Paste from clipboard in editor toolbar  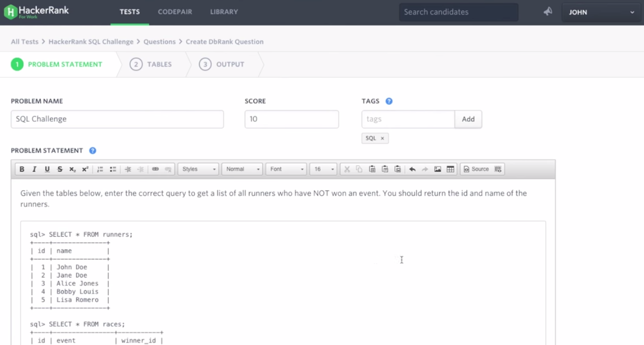pyautogui.click(x=372, y=169)
